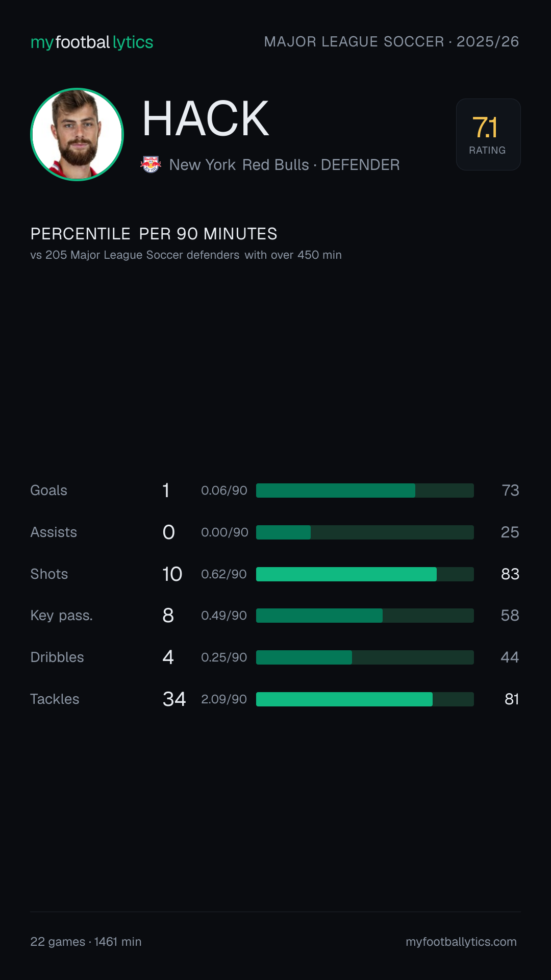Open Hack's player portrait photo
This screenshot has width=551, height=980.
click(77, 134)
